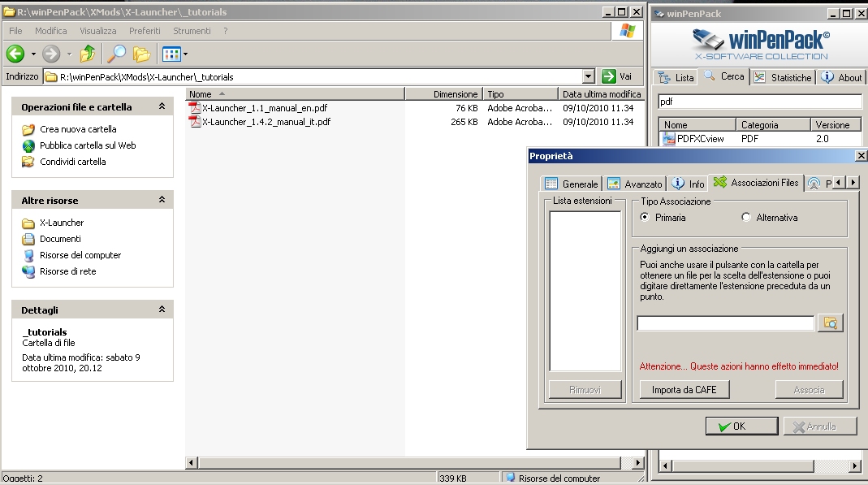This screenshot has width=868, height=485.
Task: Expand the address bar dropdown
Action: [x=589, y=76]
